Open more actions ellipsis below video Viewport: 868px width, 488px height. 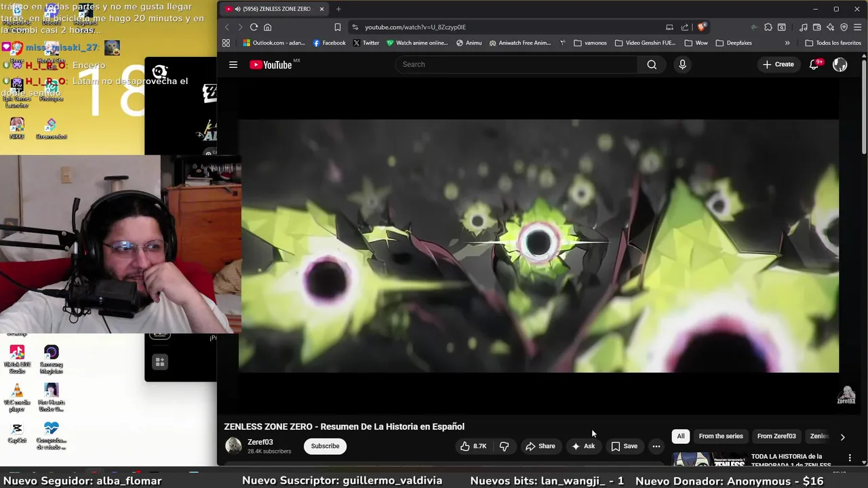[656, 446]
